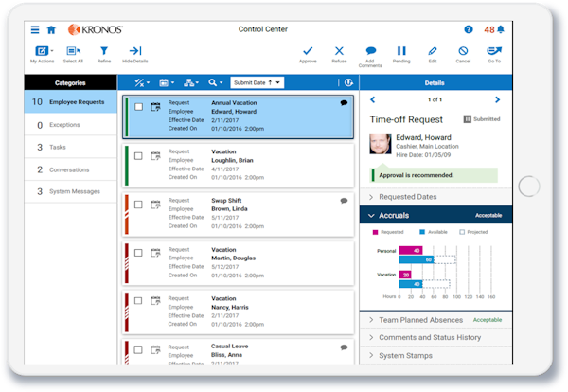Tick the Swap Shift request checkbox
The height and width of the screenshot is (392, 568).
138,205
